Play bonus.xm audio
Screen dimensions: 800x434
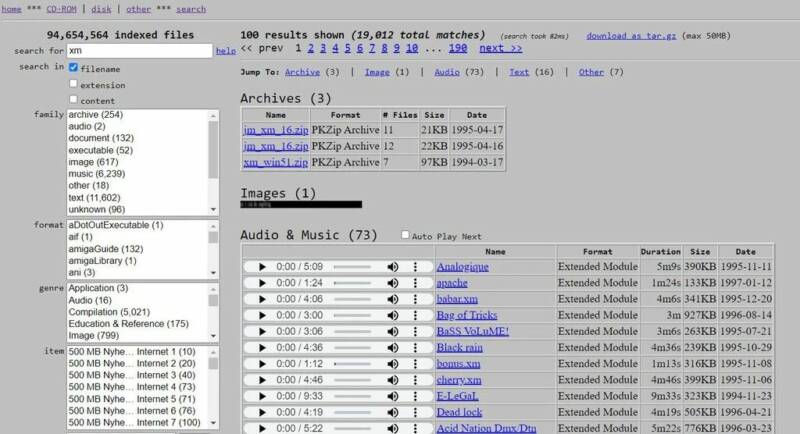[262, 364]
